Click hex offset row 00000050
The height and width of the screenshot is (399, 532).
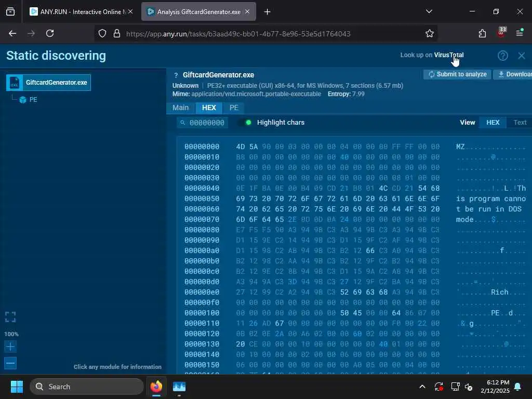[x=202, y=199]
